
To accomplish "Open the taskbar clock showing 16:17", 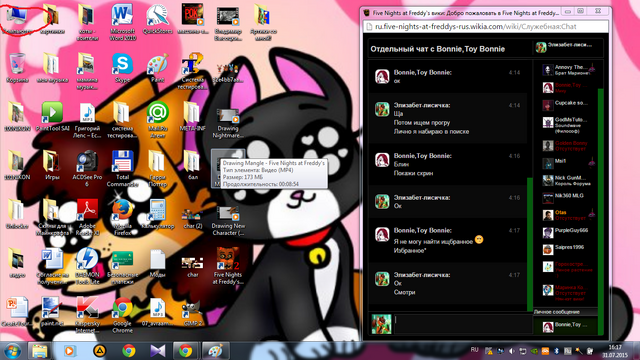I will click(615, 351).
